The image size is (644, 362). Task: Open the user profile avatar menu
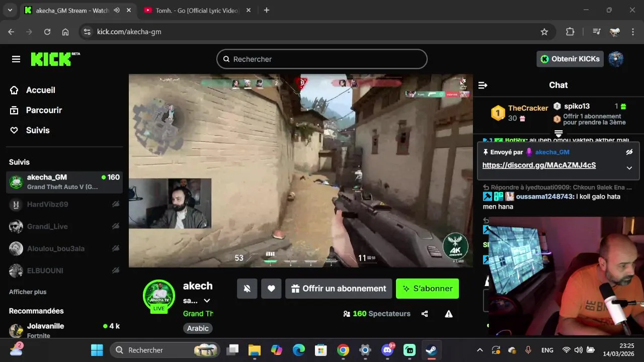616,59
